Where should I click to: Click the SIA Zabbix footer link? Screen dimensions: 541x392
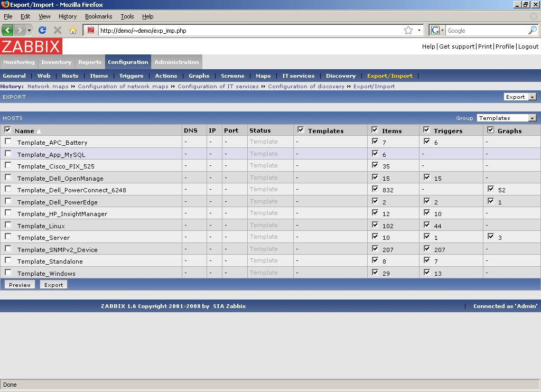point(229,306)
